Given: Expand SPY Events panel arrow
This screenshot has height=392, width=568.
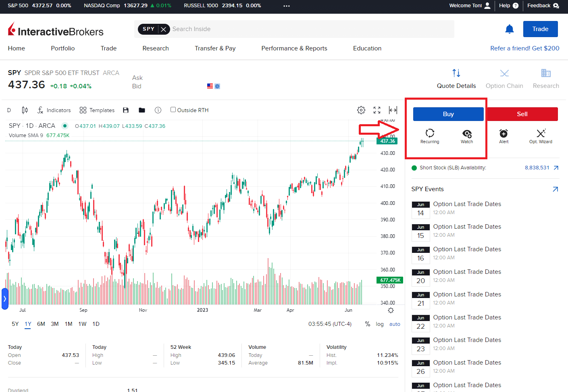Looking at the screenshot, I should point(555,189).
